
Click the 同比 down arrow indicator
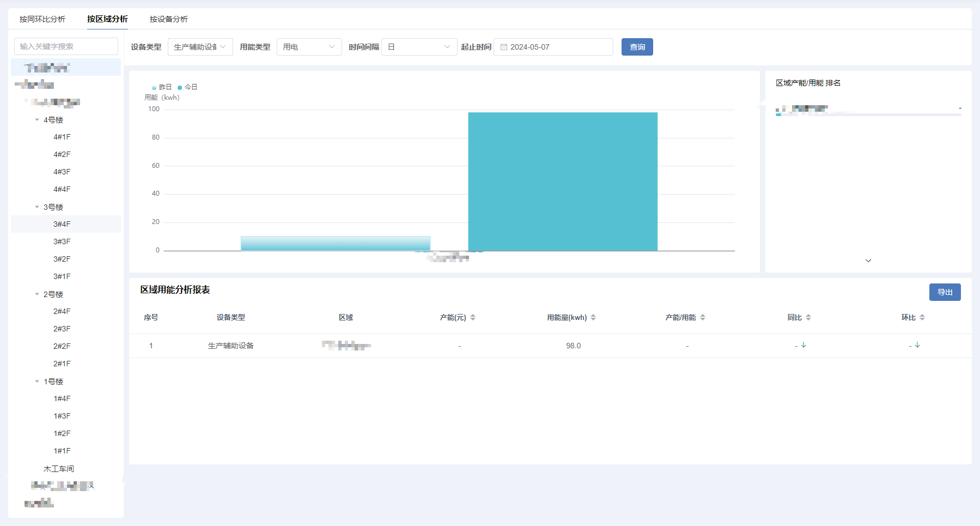click(x=804, y=345)
